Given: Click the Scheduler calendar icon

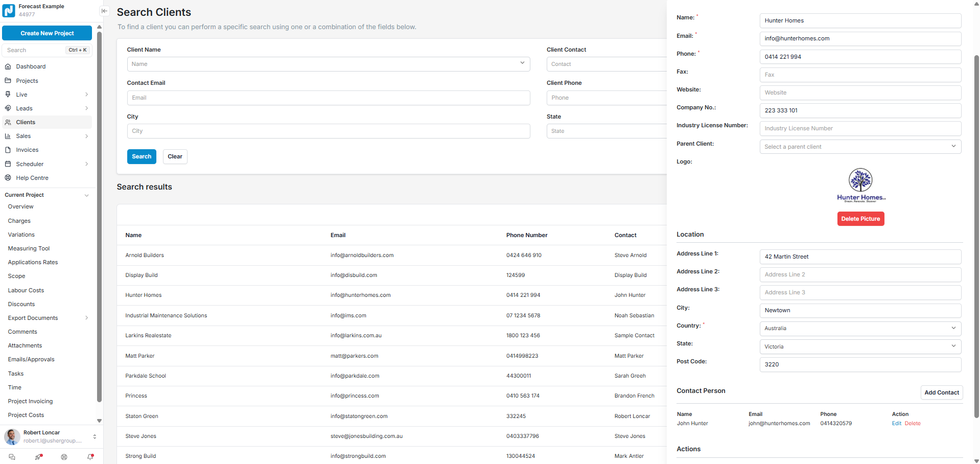Looking at the screenshot, I should coord(8,164).
